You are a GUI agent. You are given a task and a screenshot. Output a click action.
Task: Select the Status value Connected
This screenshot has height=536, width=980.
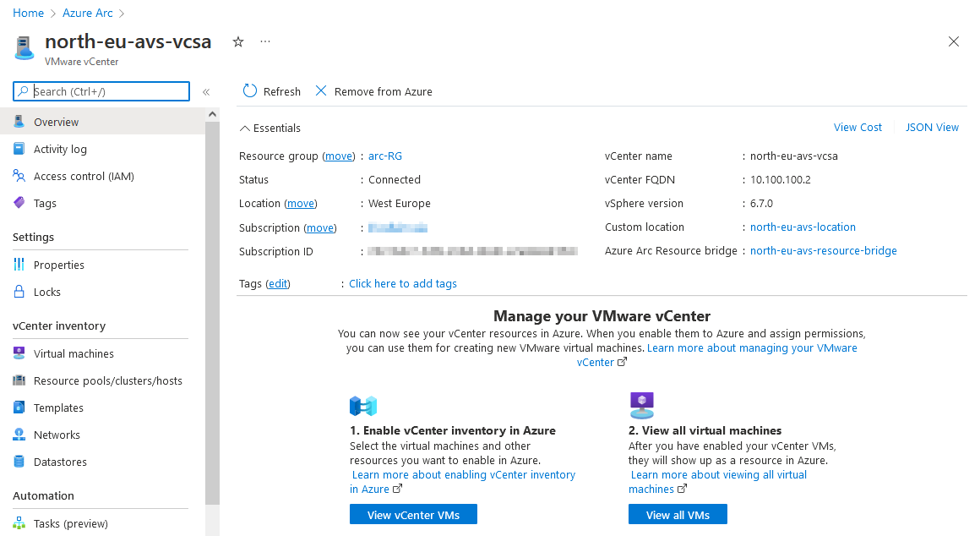(395, 179)
